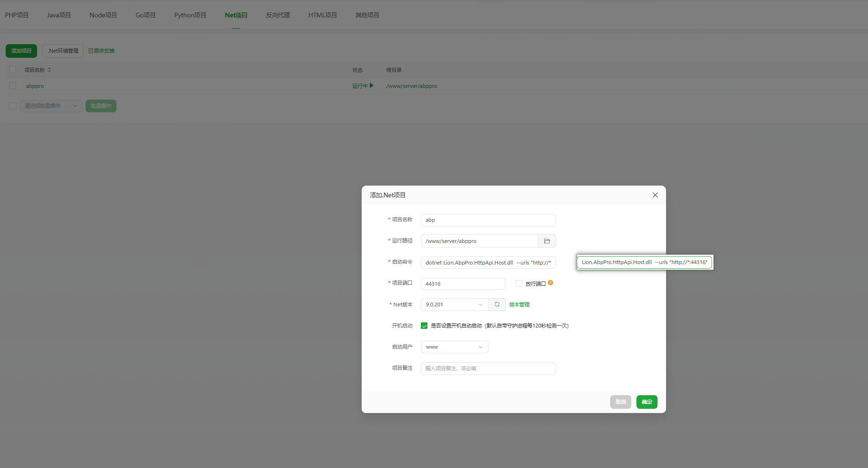Click the 取消 cancel button
Screen dimensions: 868x468
(620, 402)
